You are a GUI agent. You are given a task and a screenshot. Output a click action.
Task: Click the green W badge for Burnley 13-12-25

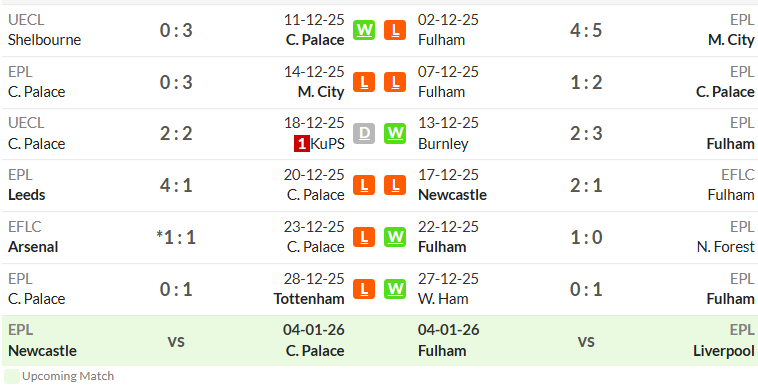tap(395, 133)
